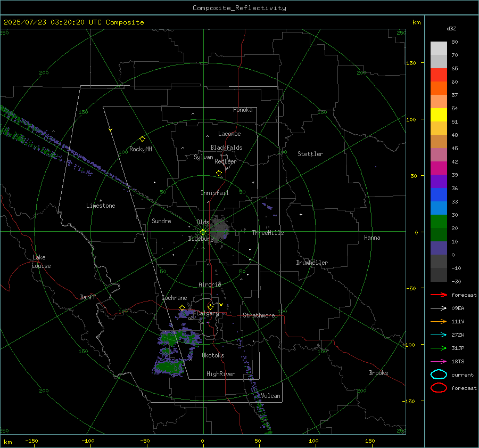Click the Lake Louise label
This screenshot has height=448, width=479.
pos(41,262)
